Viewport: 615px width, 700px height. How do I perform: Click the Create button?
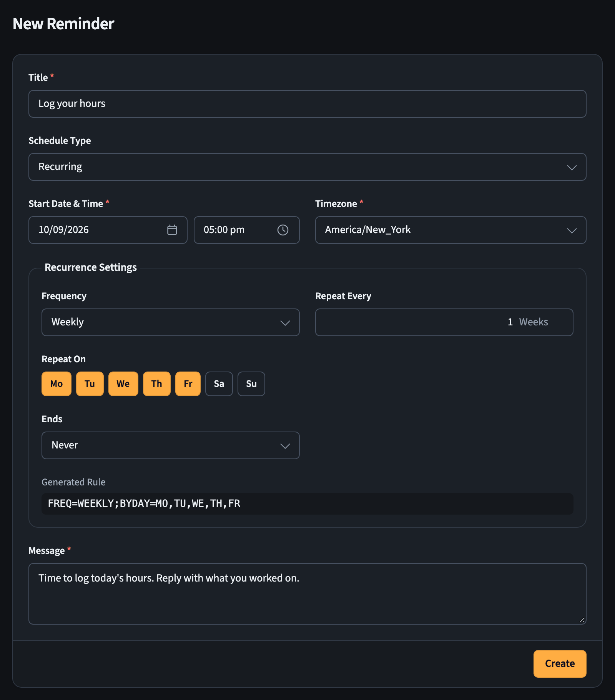[x=560, y=664]
